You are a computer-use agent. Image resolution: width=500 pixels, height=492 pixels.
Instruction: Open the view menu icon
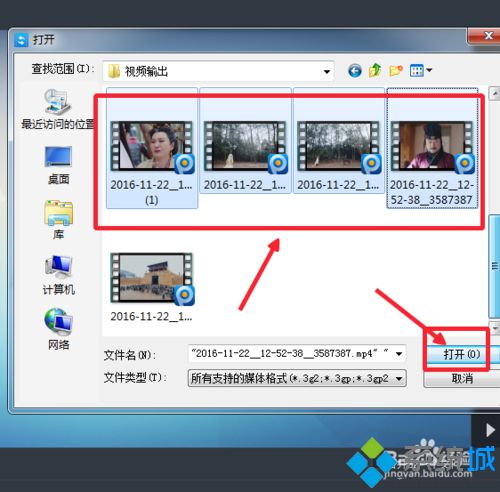420,70
